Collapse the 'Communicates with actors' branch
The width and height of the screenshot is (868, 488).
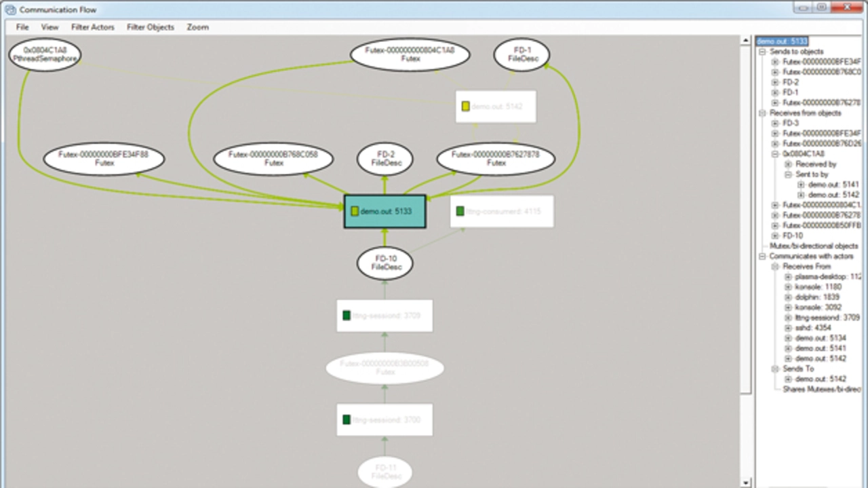pos(762,257)
